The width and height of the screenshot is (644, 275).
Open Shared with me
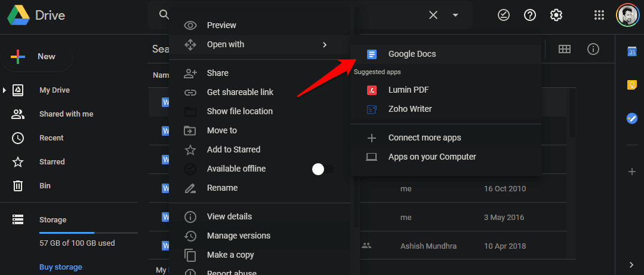point(66,114)
